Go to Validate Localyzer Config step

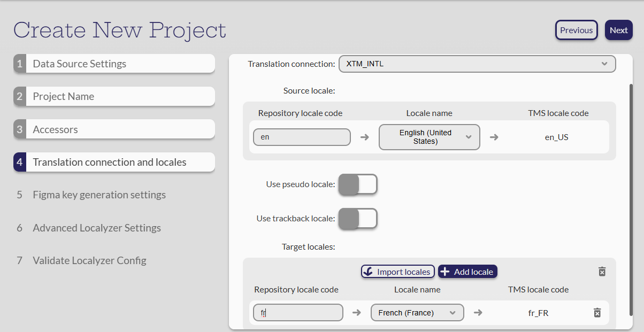point(89,261)
